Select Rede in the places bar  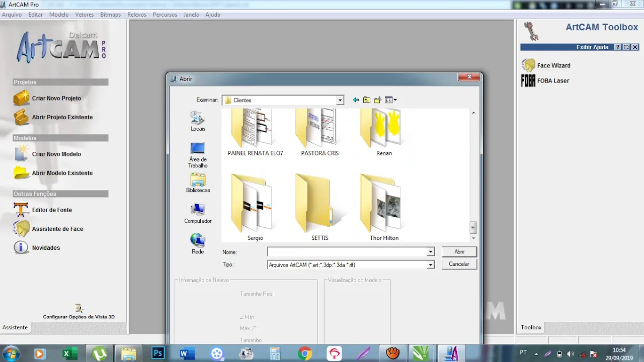click(x=198, y=244)
